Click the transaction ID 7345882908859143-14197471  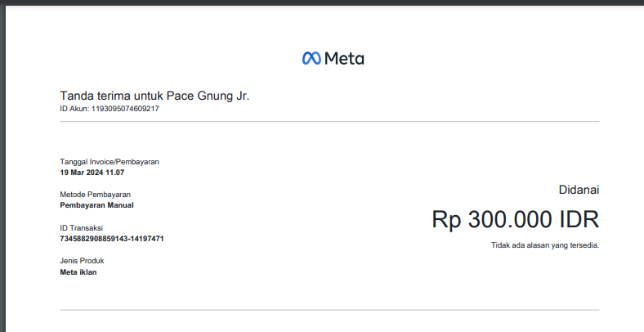pyautogui.click(x=113, y=239)
